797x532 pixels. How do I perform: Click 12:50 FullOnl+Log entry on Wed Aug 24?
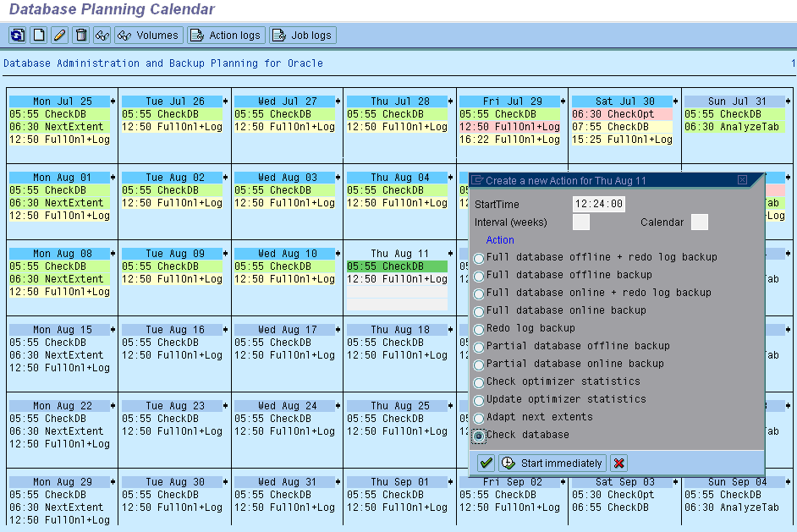[284, 431]
